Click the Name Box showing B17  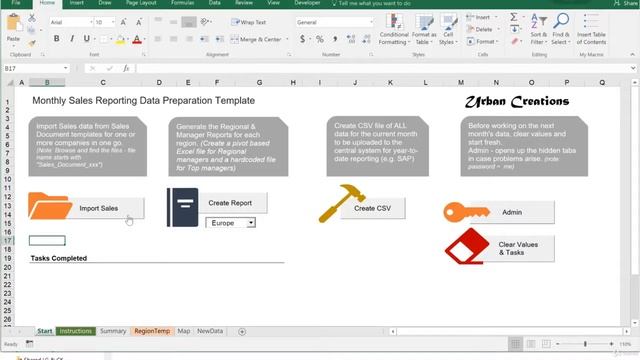click(x=36, y=68)
